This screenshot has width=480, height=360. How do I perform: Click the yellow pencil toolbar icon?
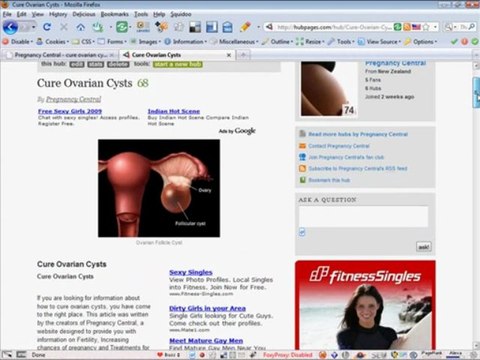tap(245, 27)
